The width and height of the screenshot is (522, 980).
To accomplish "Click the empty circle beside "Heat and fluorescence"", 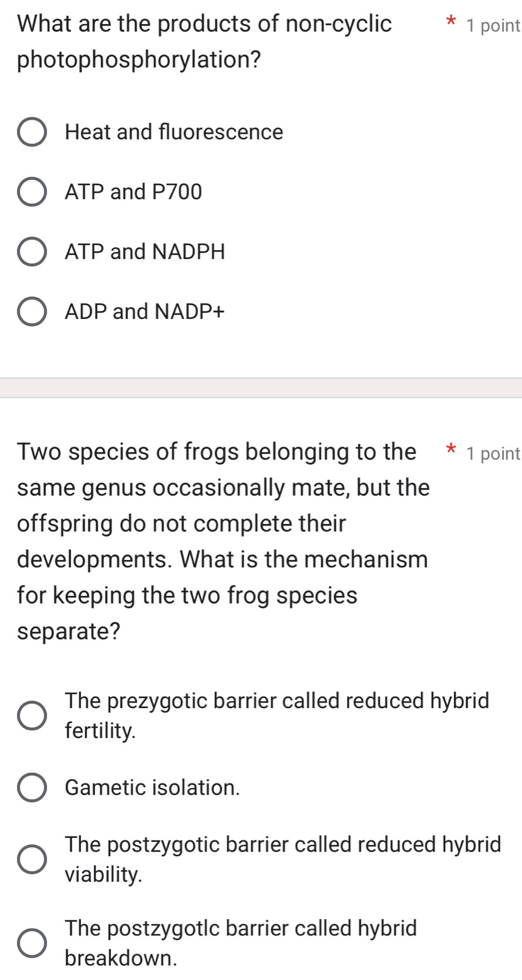I will 32,132.
